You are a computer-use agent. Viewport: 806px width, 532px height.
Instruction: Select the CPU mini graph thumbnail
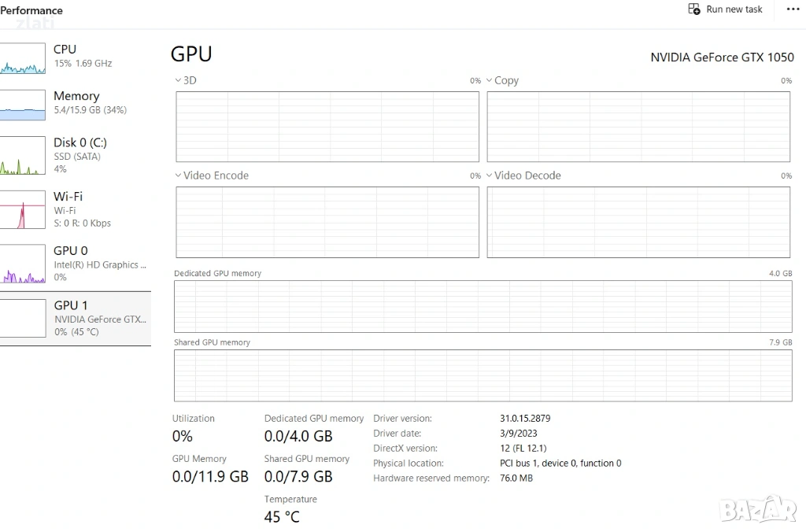[x=23, y=57]
